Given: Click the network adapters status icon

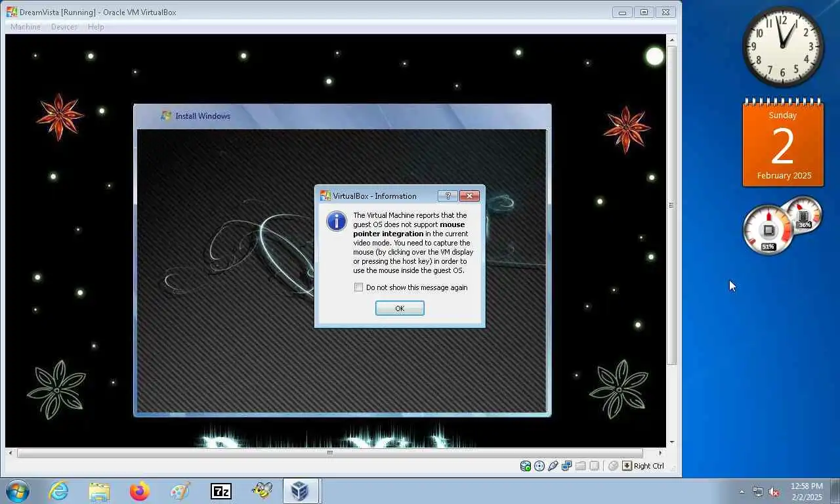Looking at the screenshot, I should tap(566, 466).
